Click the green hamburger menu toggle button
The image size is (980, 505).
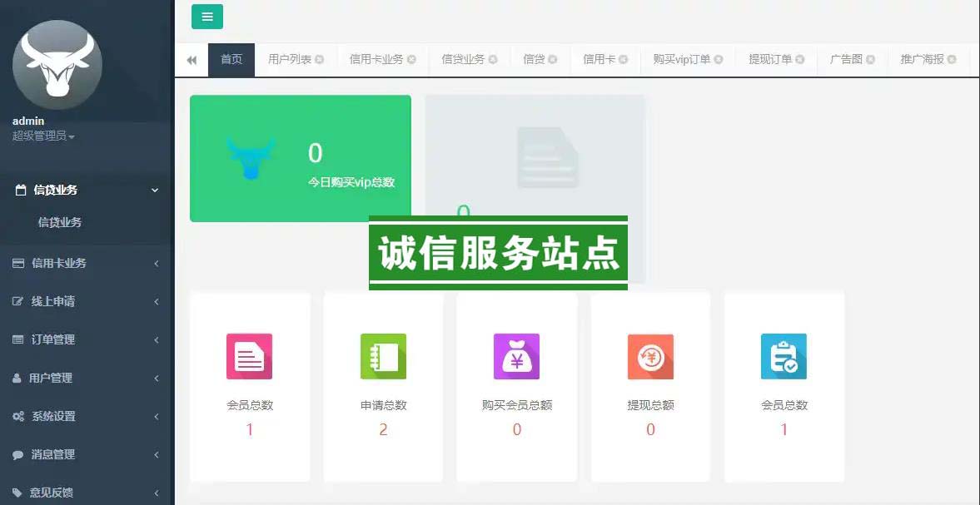[x=206, y=17]
